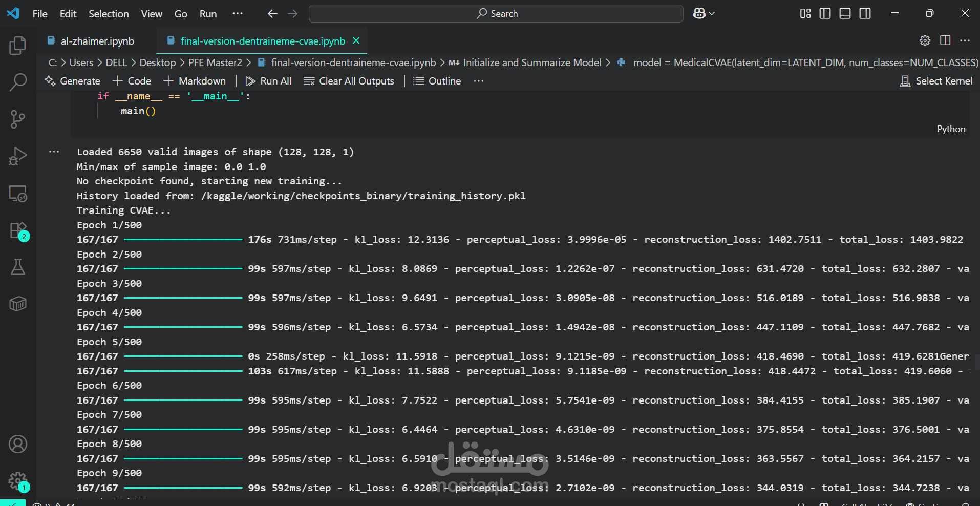The height and width of the screenshot is (506, 980).
Task: Switch to the al-zhaimer.ipynb tab
Action: (x=97, y=41)
